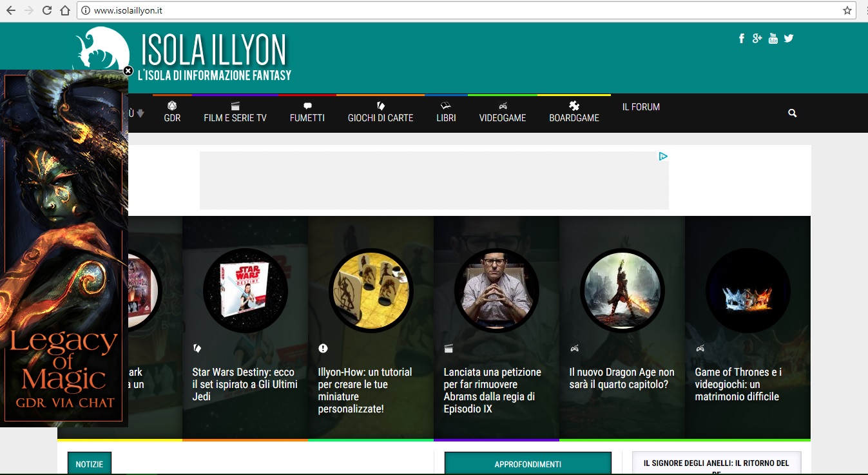Read Game of Thrones e i videogiochi article
This screenshot has width=868, height=475.
tap(738, 384)
